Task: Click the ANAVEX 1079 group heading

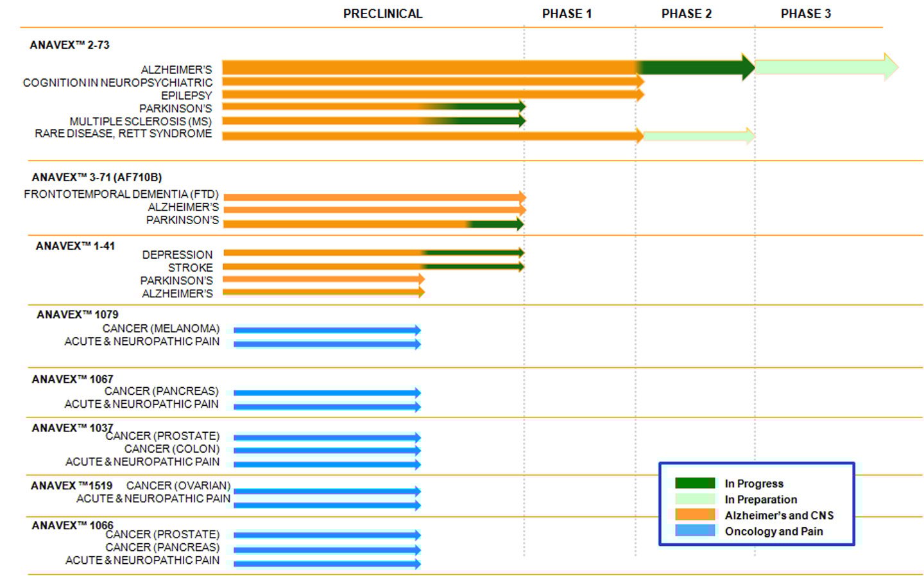Action: point(77,315)
